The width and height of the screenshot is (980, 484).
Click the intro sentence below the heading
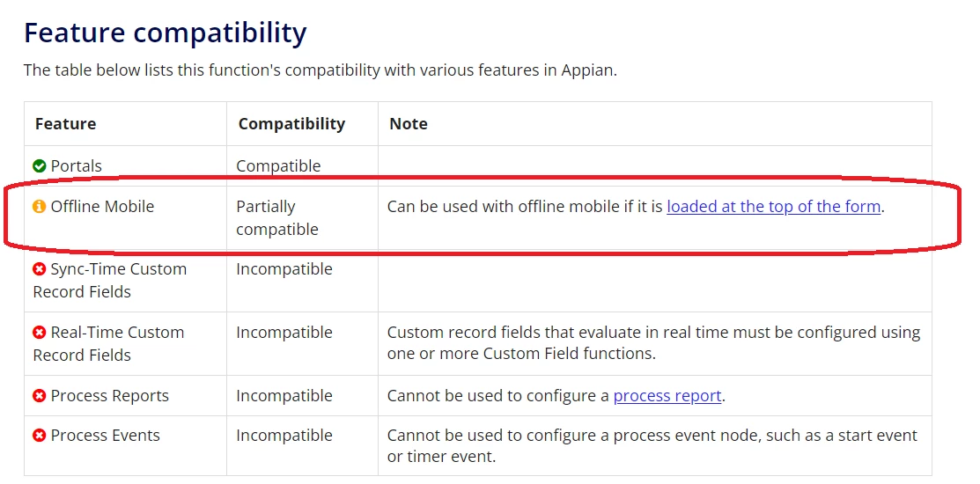point(320,70)
